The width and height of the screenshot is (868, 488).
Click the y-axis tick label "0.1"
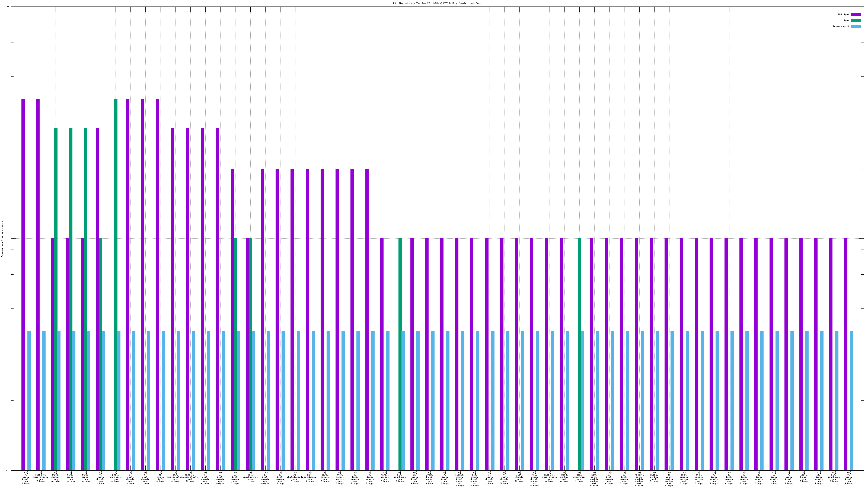(7, 470)
